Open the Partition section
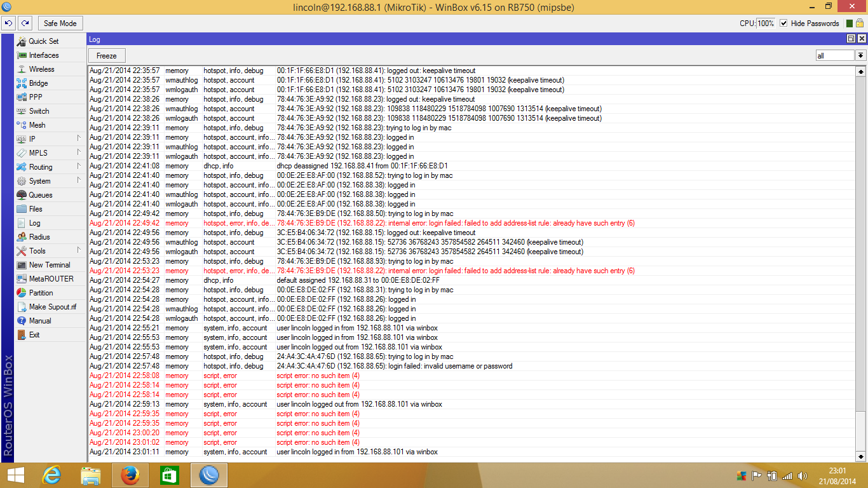Viewport: 868px width, 488px height. (x=50, y=293)
